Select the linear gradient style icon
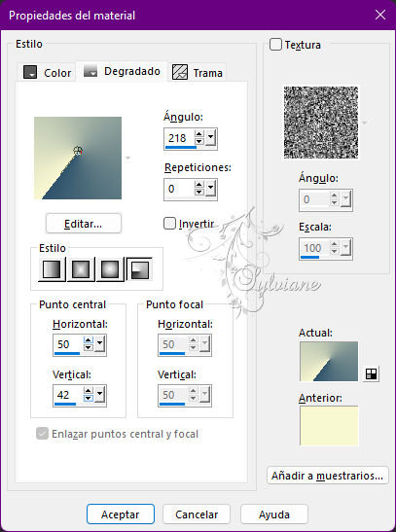The width and height of the screenshot is (396, 532). (x=52, y=269)
